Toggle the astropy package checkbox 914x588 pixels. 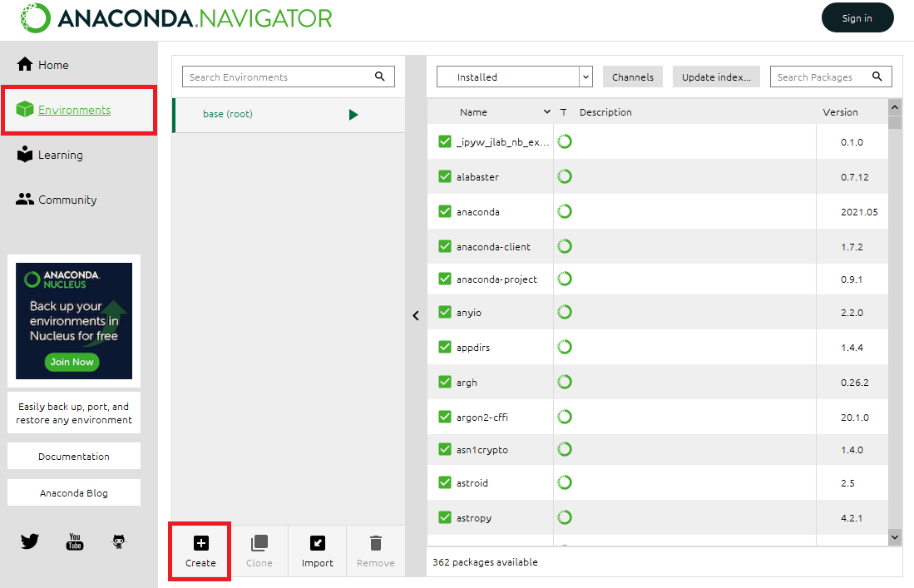(x=445, y=517)
